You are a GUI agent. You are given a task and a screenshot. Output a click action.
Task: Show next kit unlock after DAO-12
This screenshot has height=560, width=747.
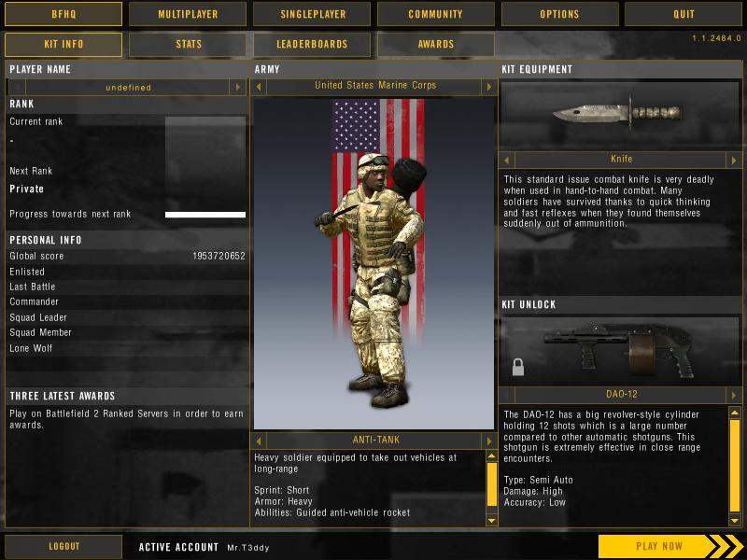[x=734, y=395]
